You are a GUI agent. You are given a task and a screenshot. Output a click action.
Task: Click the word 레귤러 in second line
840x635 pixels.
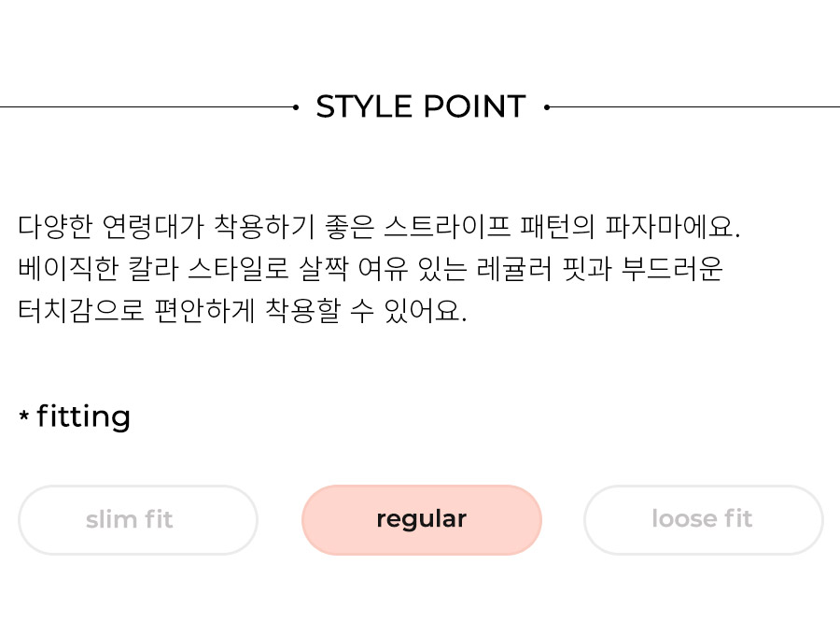tap(513, 268)
